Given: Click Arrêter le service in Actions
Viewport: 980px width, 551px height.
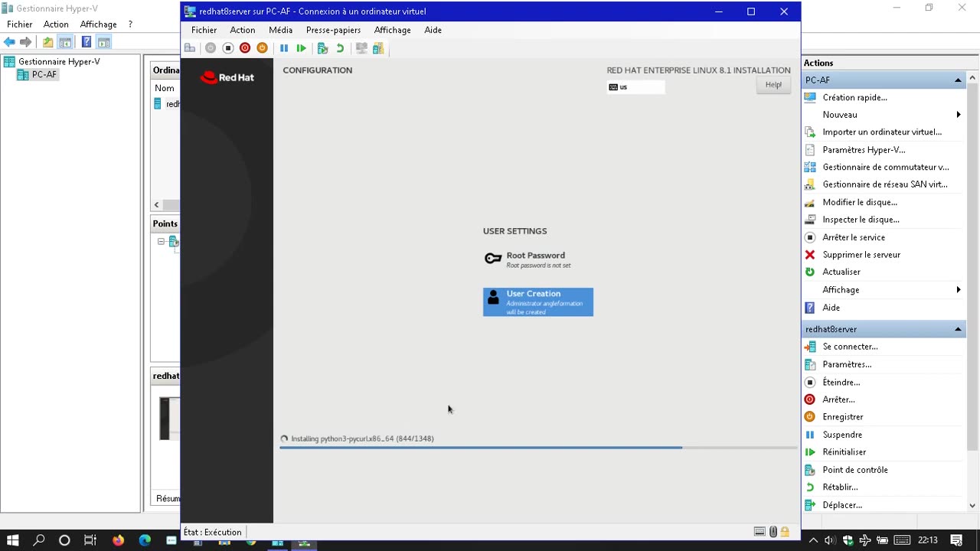Looking at the screenshot, I should click(x=854, y=237).
